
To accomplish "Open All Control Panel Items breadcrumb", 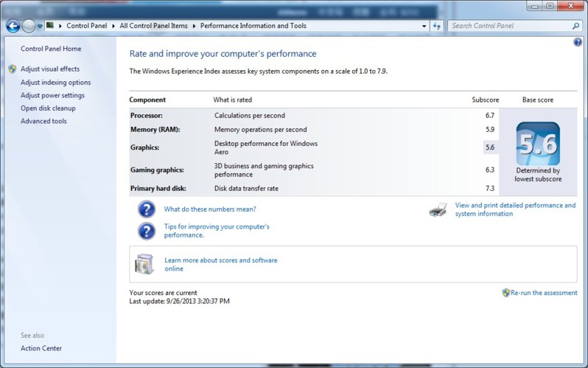I will [x=153, y=26].
